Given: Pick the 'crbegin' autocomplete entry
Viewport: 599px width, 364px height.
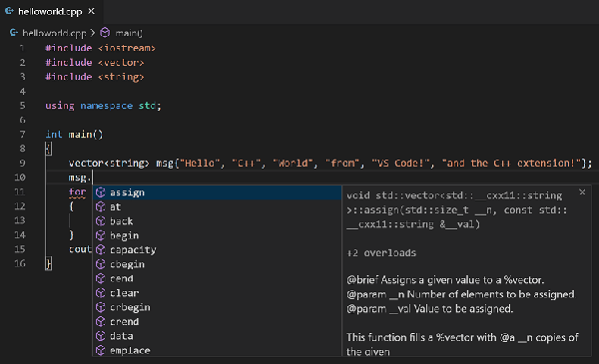Looking at the screenshot, I should tap(217, 307).
